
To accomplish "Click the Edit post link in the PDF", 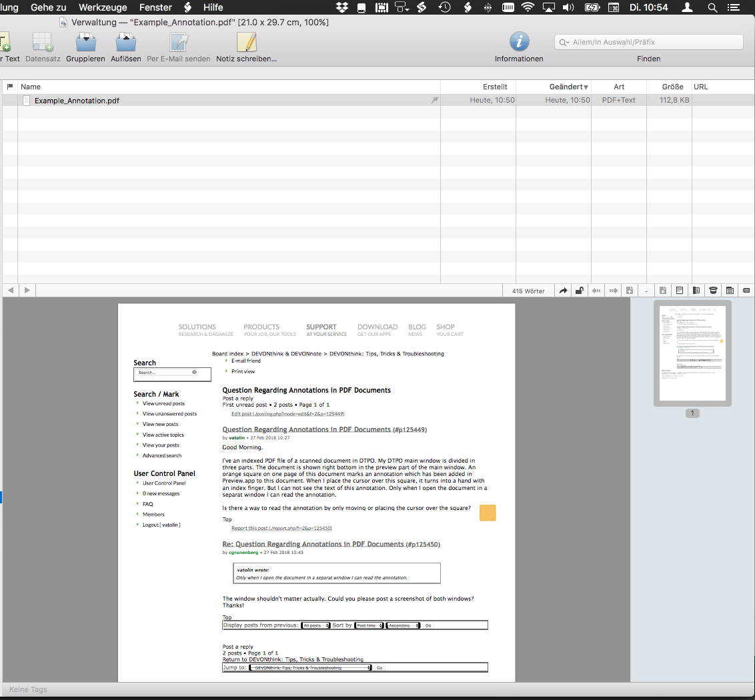I will pos(288,414).
